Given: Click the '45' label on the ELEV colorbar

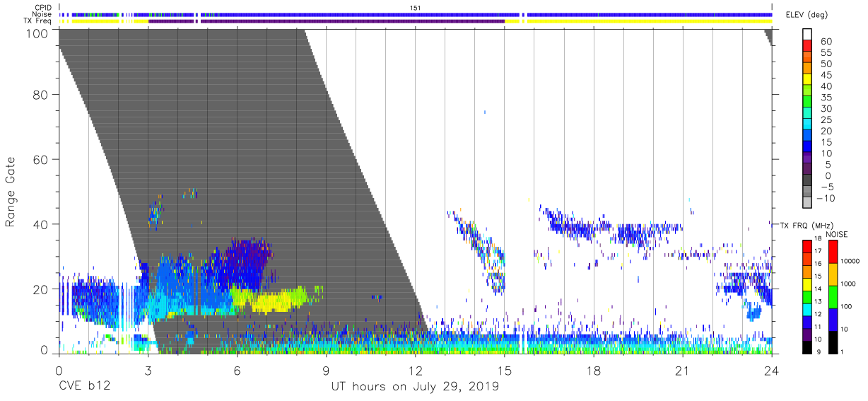Looking at the screenshot, I should [x=826, y=75].
